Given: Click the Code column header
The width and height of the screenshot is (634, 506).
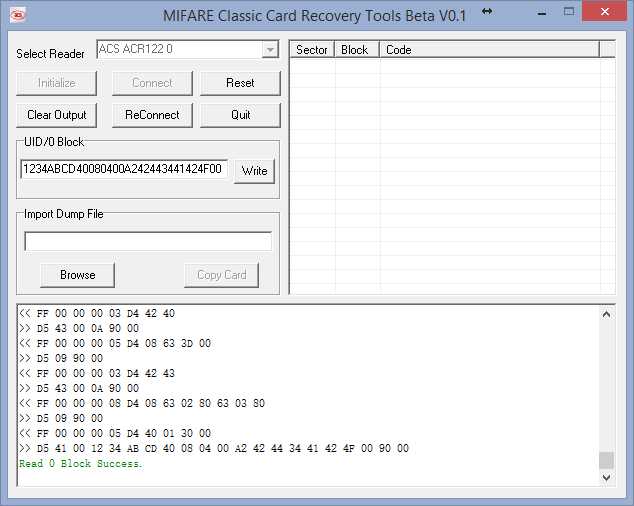Looking at the screenshot, I should [489, 50].
